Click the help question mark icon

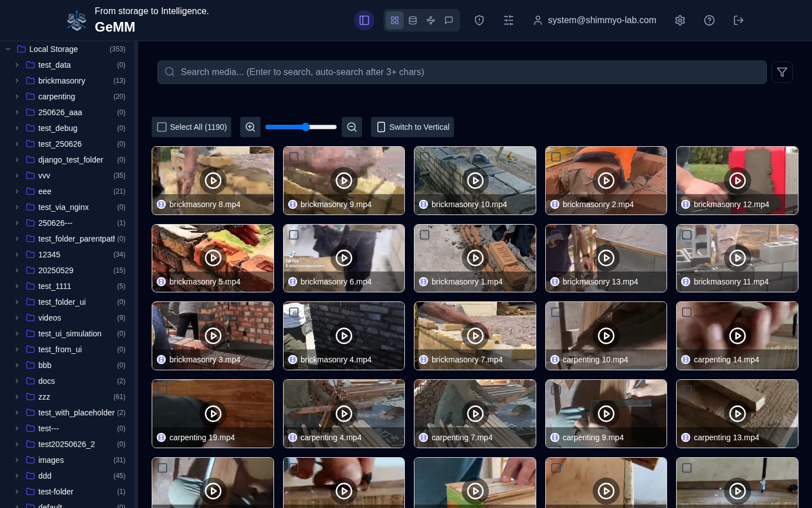click(709, 20)
